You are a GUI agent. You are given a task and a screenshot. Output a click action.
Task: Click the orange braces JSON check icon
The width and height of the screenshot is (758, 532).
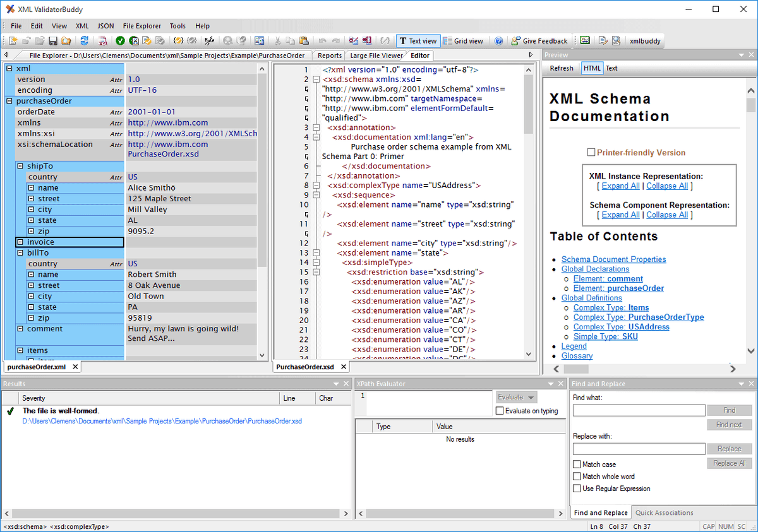[x=178, y=41]
